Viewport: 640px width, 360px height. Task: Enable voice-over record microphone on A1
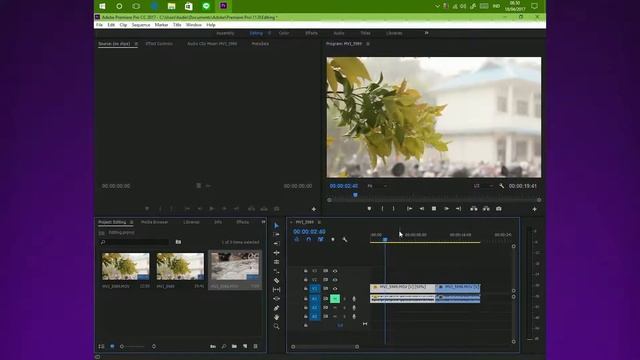354,299
